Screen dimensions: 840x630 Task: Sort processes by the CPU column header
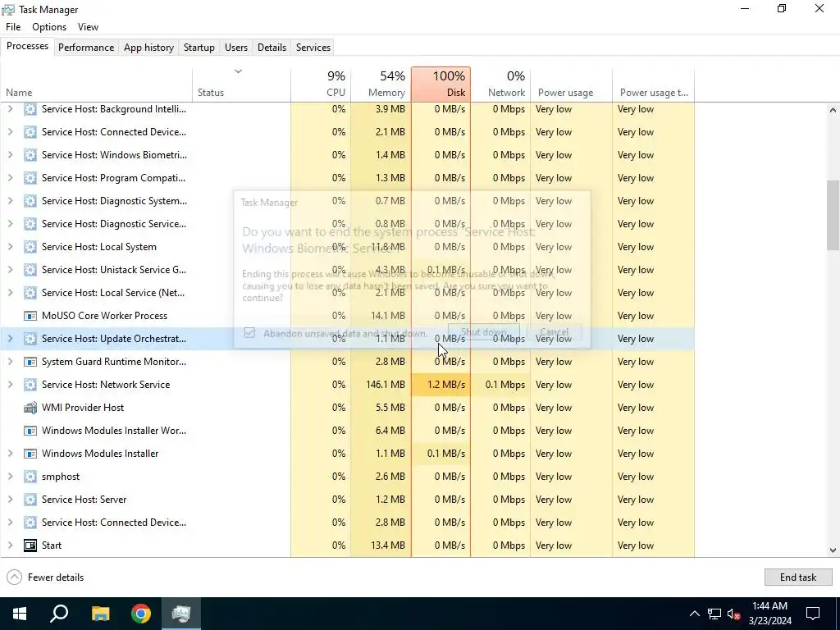(x=321, y=84)
